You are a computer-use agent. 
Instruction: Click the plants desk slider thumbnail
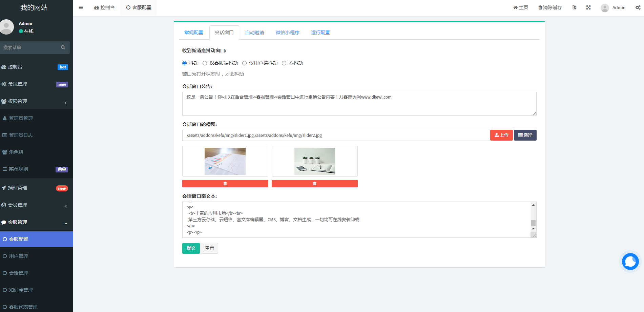click(314, 161)
